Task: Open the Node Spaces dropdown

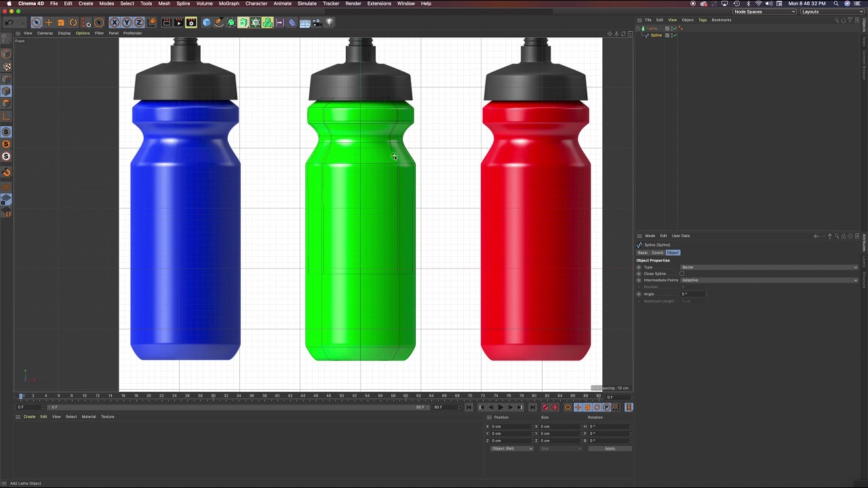Action: click(764, 12)
